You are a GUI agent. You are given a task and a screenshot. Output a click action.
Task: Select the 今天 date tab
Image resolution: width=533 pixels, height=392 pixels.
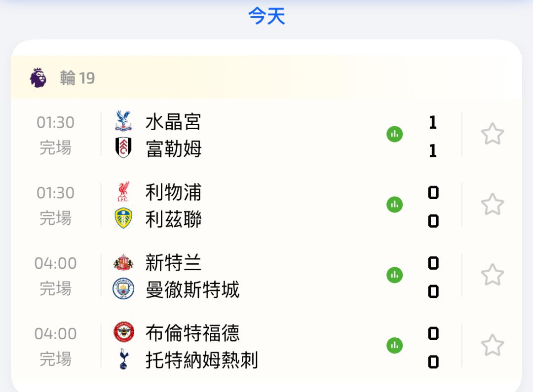pos(266,16)
